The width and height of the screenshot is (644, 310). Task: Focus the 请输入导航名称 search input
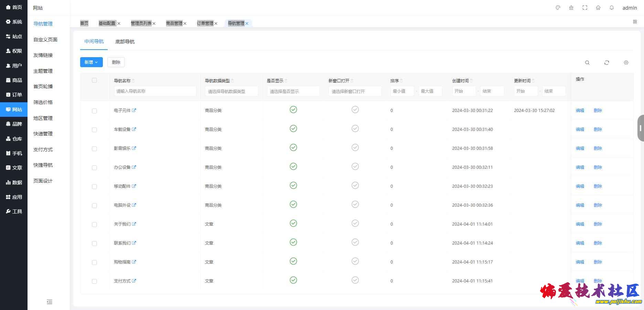[x=155, y=91]
